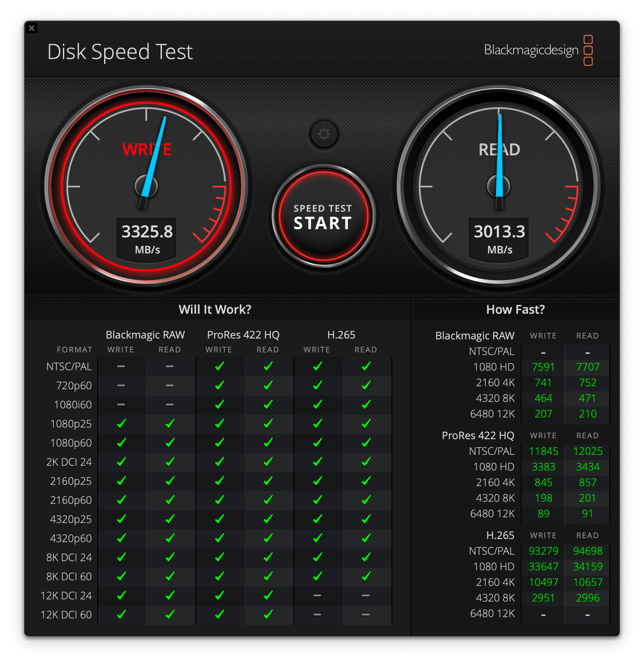
Task: Expand the Blackmagic RAW results section
Action: coord(475,335)
